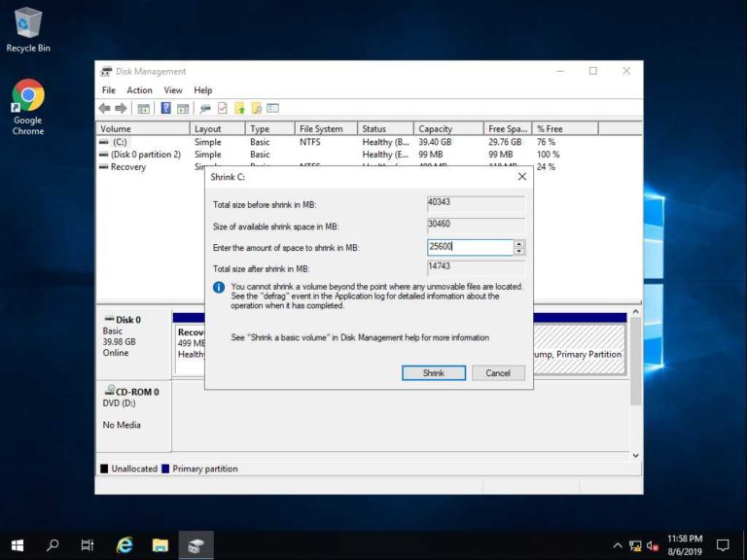Click the blue Help icon in toolbar
747x560 pixels.
point(166,108)
